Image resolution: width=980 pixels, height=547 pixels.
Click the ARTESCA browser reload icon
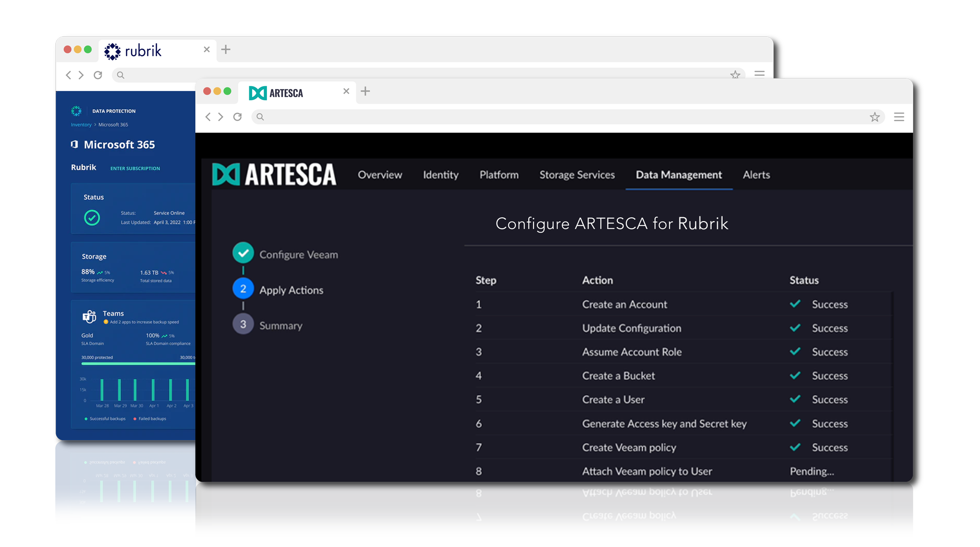pyautogui.click(x=237, y=117)
